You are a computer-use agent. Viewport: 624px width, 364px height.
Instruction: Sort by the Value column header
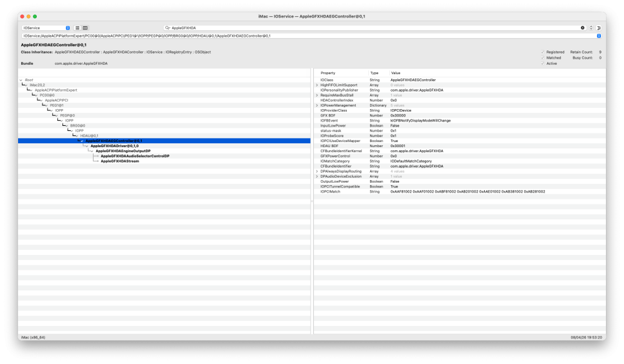[x=497, y=73]
